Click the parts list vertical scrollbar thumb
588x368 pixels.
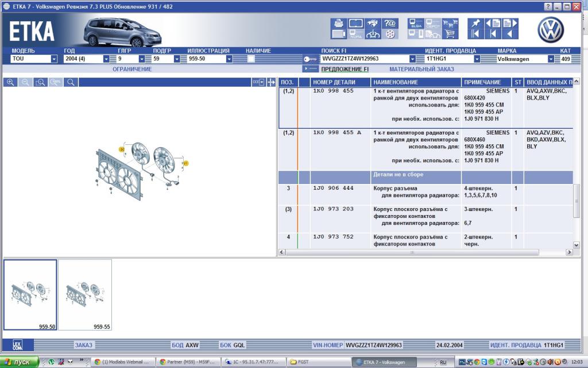(x=577, y=201)
